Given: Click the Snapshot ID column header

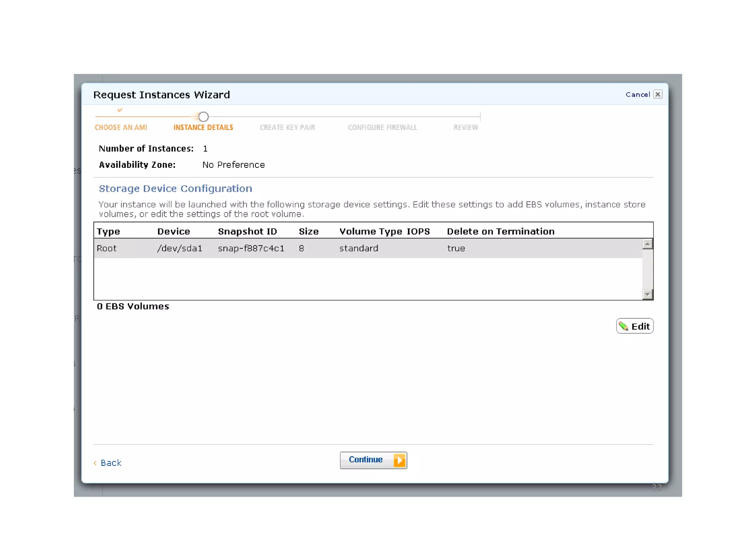Looking at the screenshot, I should [247, 232].
